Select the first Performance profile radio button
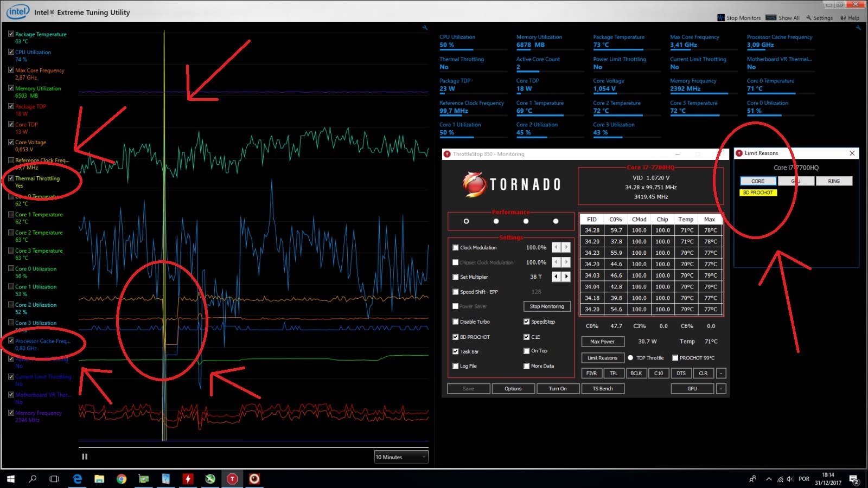The width and height of the screenshot is (868, 488). [x=467, y=221]
